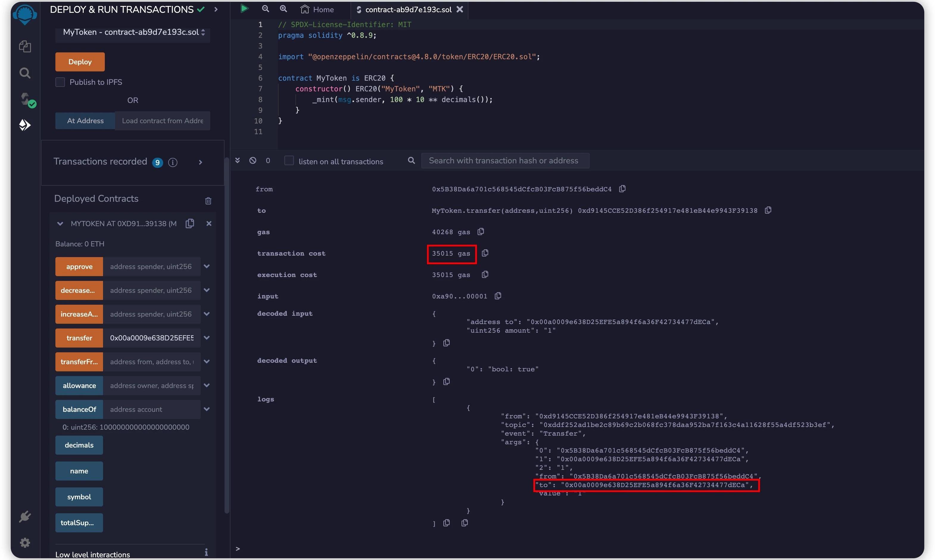Select the contract-ab9d7e193c.sol tab
The image size is (935, 560).
[407, 10]
